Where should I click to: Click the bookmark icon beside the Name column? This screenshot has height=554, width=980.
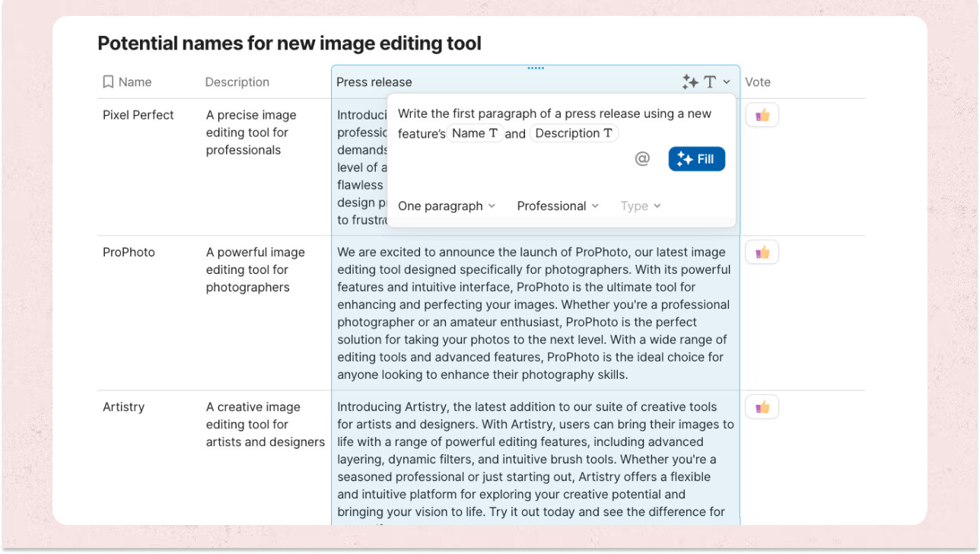pos(108,82)
